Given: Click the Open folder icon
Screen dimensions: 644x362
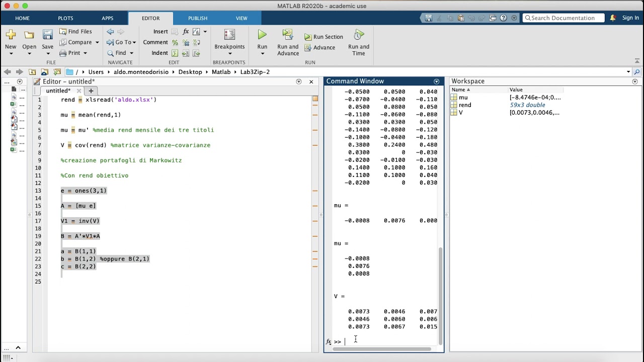Looking at the screenshot, I should (29, 35).
